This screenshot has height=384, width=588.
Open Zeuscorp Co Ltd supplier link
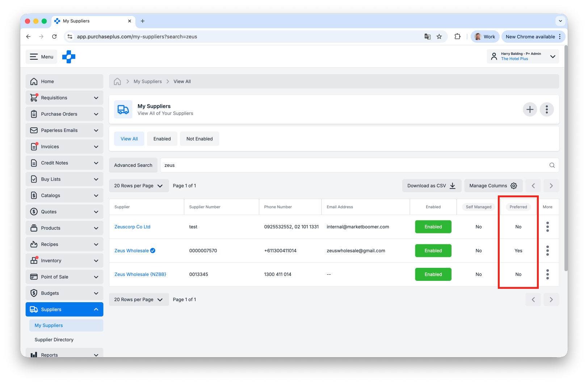pyautogui.click(x=133, y=227)
